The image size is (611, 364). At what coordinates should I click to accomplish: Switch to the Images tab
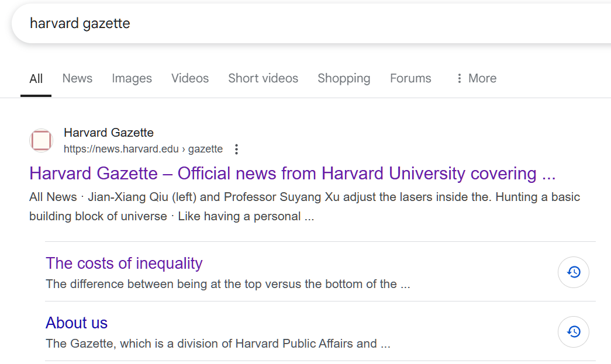[x=132, y=78]
